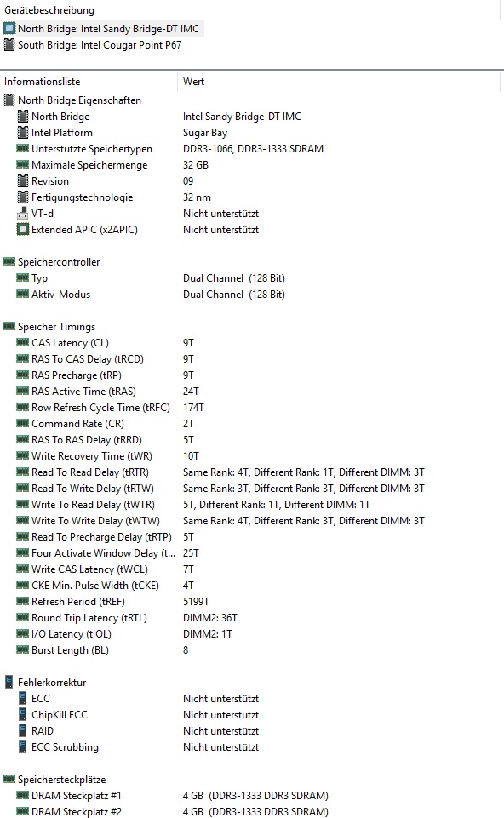Click the Gerätebeschreibung header label
This screenshot has width=504, height=818.
tap(49, 10)
